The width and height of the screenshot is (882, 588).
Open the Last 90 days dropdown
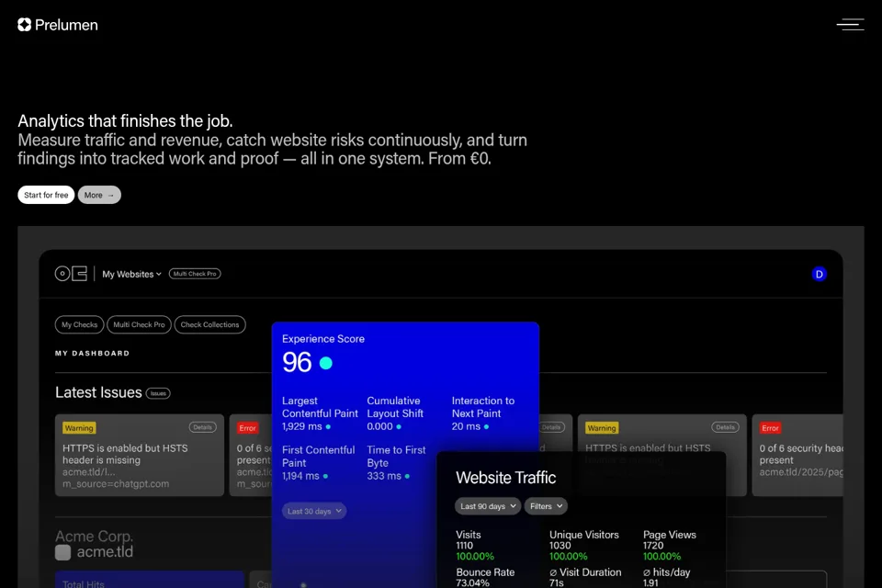coord(488,506)
